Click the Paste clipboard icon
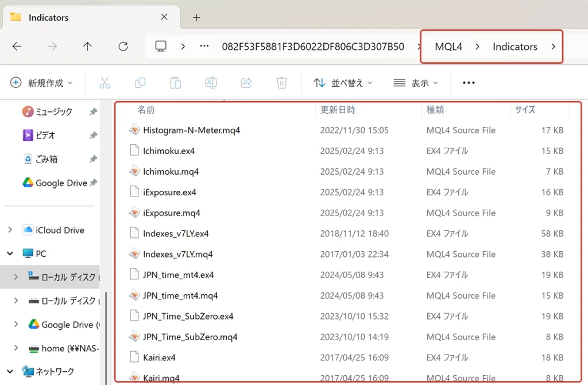 pos(175,83)
